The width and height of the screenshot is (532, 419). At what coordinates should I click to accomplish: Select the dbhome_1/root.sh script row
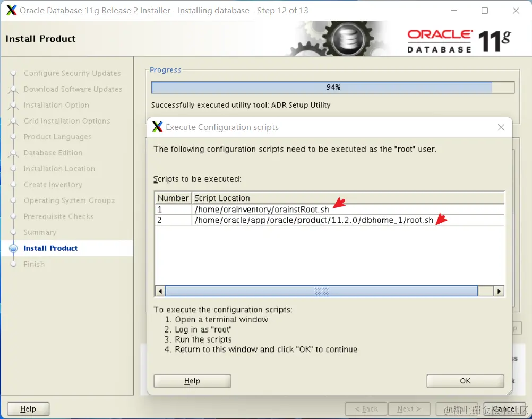(329, 220)
